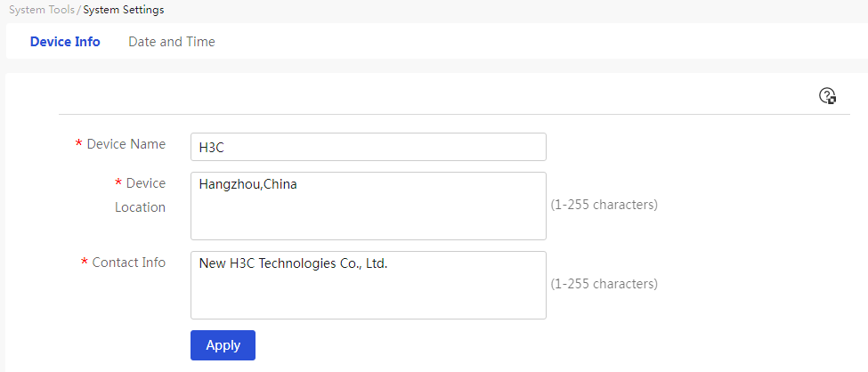Image resolution: width=868 pixels, height=372 pixels.
Task: Click the Device Location label
Action: coord(140,195)
